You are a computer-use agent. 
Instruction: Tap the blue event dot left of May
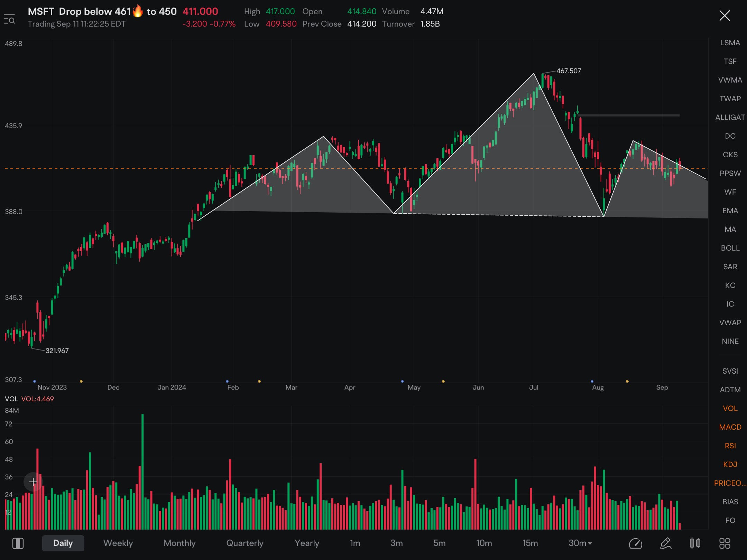point(402,381)
